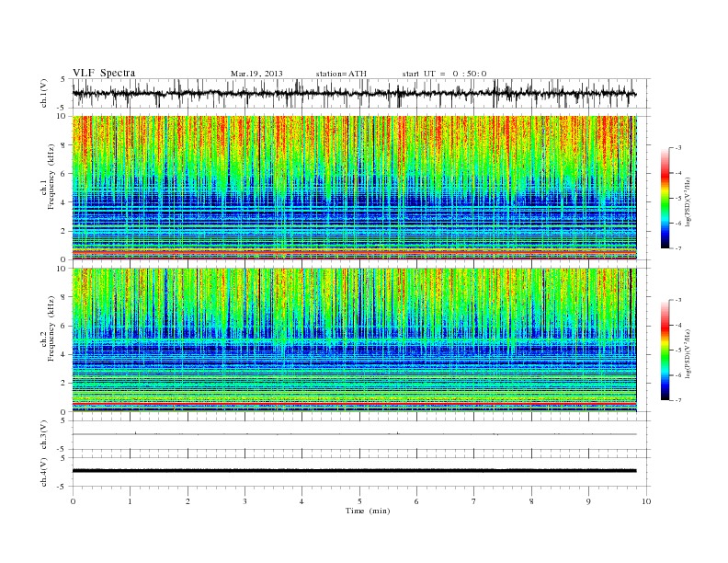
Task: Click ch.1 frequency axis tick "4"
Action: click(x=63, y=202)
